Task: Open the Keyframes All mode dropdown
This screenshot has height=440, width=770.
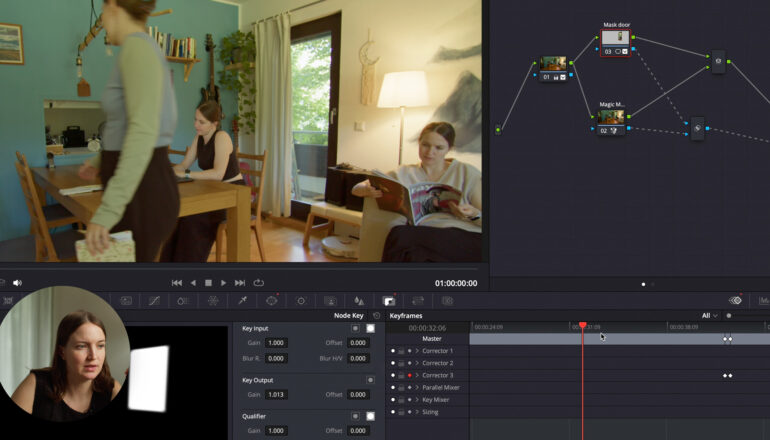Action: [709, 316]
